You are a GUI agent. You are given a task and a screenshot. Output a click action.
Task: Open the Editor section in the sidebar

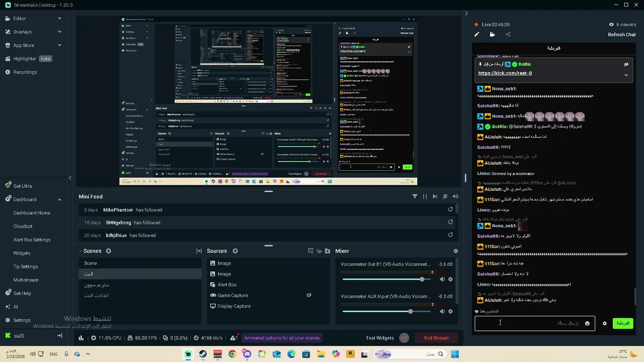click(19, 19)
